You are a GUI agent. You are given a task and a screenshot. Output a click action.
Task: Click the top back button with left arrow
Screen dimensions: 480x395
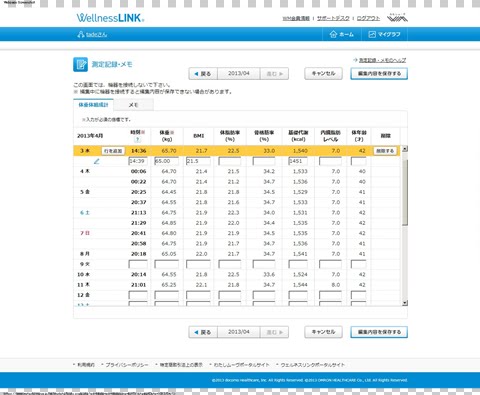[203, 74]
